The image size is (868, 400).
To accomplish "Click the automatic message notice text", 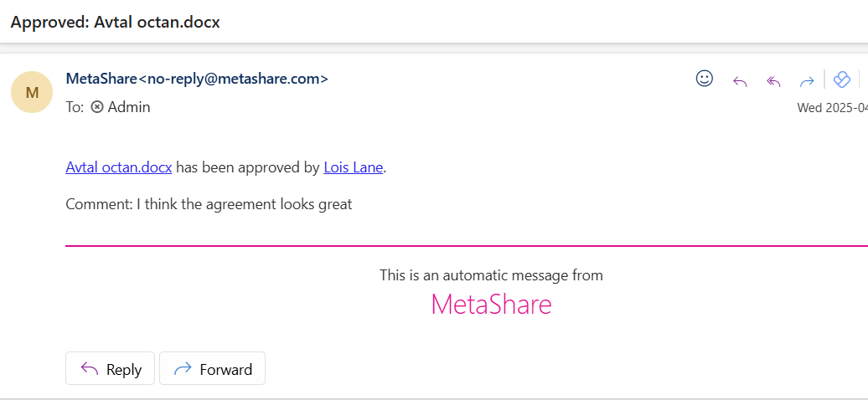I will (491, 275).
